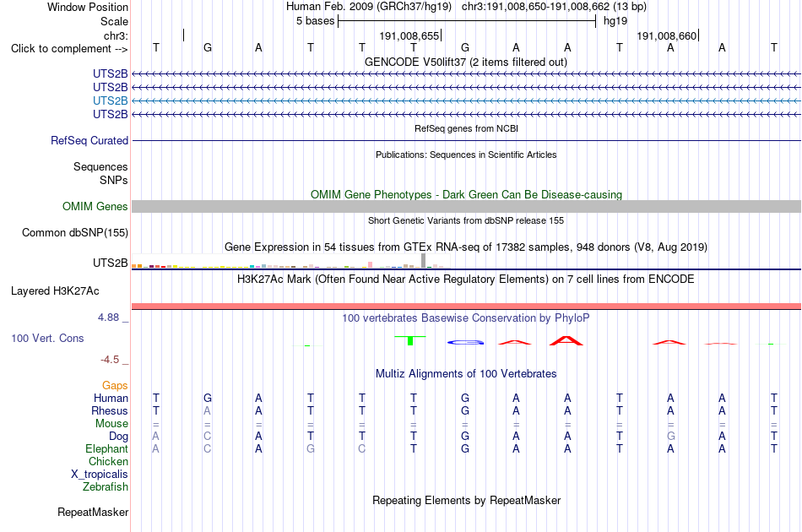Image resolution: width=802 pixels, height=532 pixels.
Task: Click the 191,008,660 position marker
Action: pos(666,35)
